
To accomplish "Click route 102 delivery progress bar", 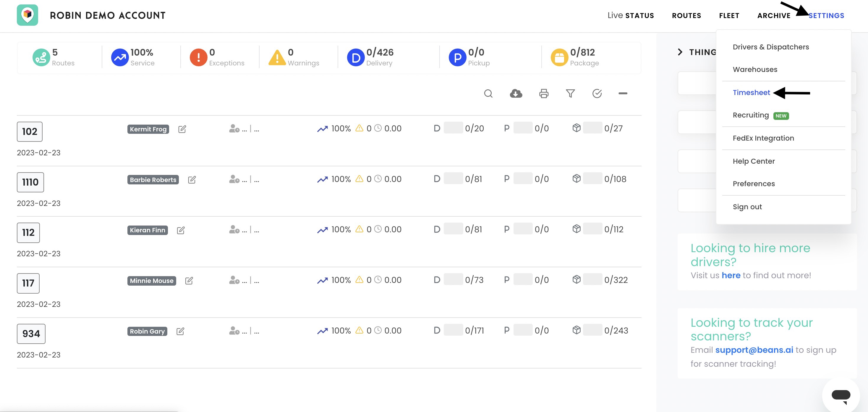I will (x=453, y=128).
